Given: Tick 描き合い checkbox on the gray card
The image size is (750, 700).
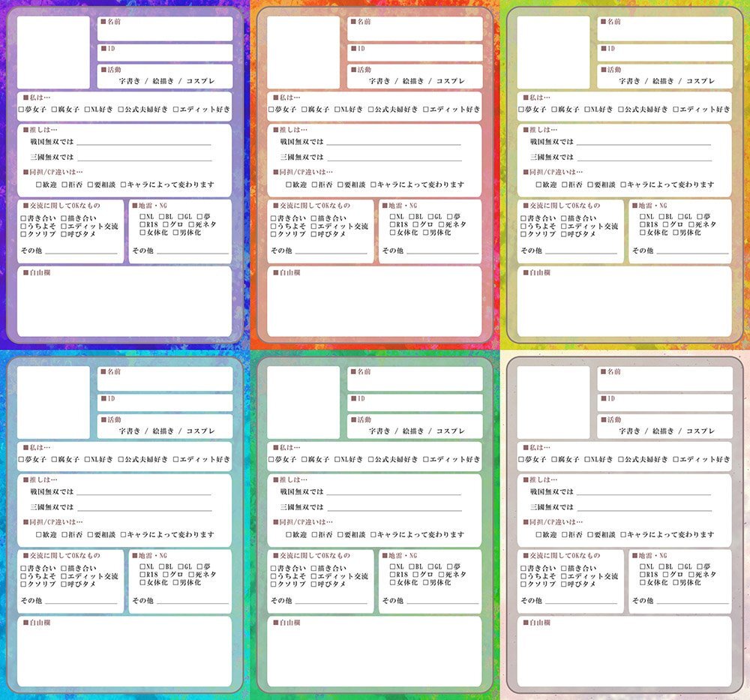Looking at the screenshot, I should coord(564,569).
